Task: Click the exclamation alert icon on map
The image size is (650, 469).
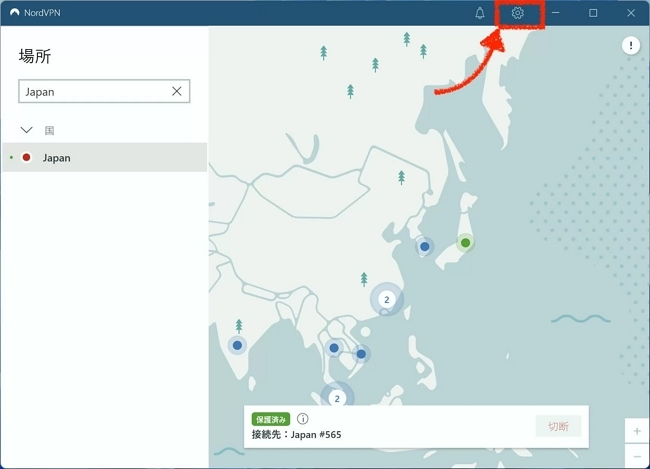Action: tap(632, 45)
